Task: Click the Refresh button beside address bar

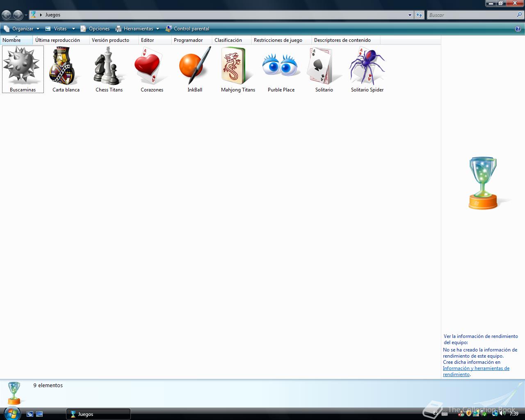Action: point(419,15)
